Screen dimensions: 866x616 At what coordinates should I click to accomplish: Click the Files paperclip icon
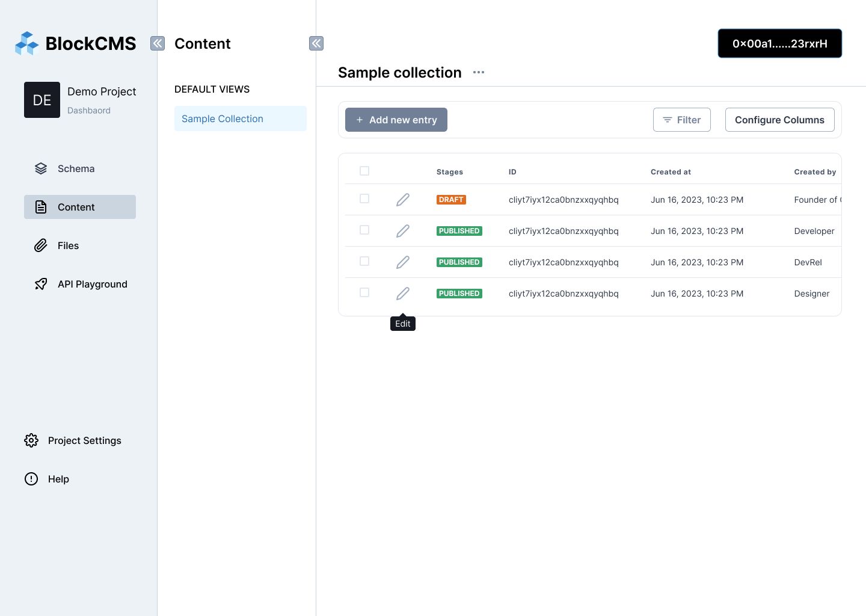coord(41,245)
